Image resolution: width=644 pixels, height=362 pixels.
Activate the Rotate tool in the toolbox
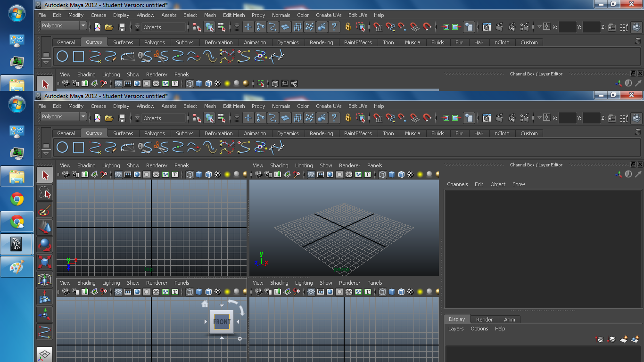[x=45, y=245]
